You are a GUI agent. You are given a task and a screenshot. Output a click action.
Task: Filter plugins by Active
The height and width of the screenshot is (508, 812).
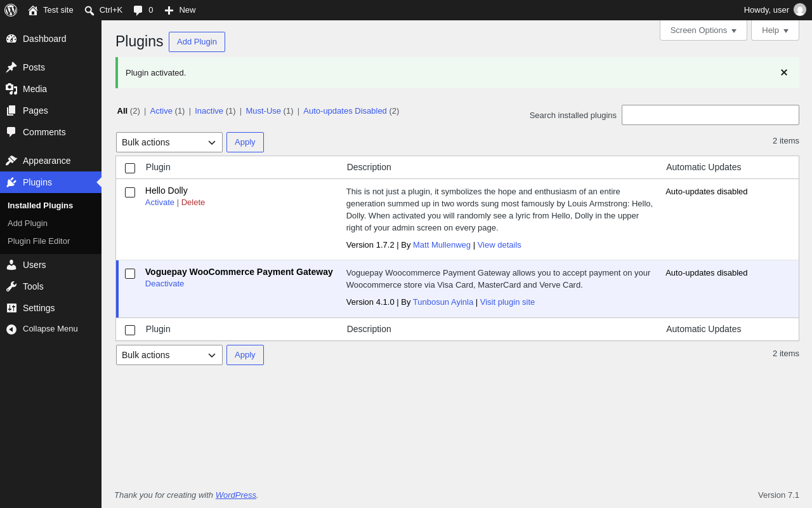161,111
